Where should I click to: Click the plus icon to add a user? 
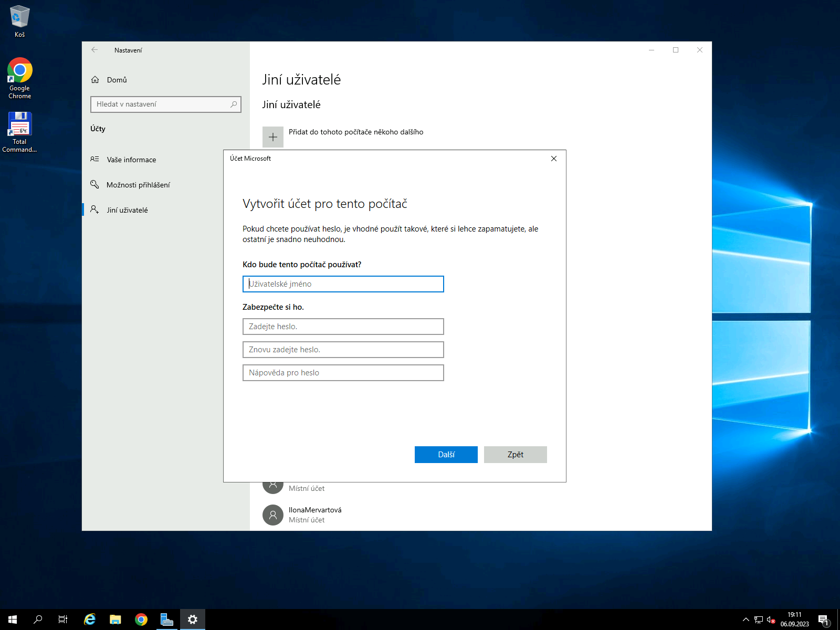click(273, 136)
